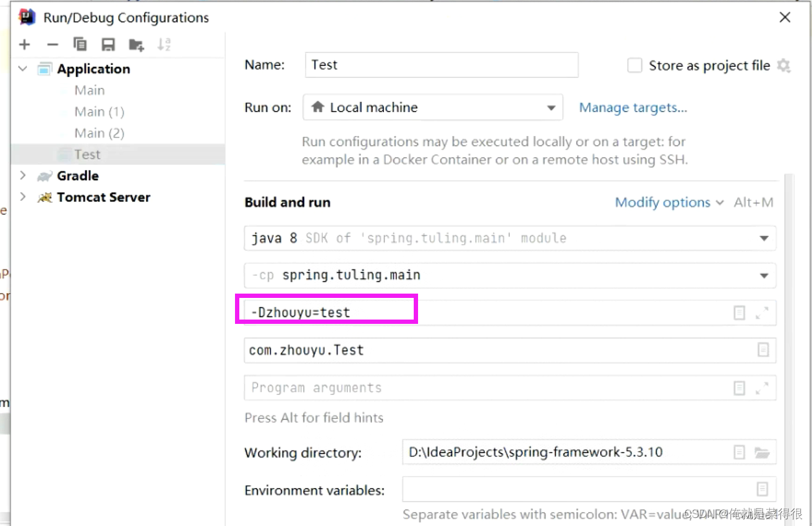Save configuration using floppy disk icon
This screenshot has height=526, width=812.
click(108, 45)
